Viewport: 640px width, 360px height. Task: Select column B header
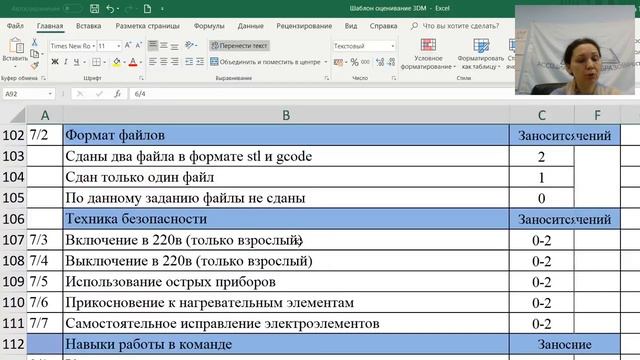tap(286, 115)
